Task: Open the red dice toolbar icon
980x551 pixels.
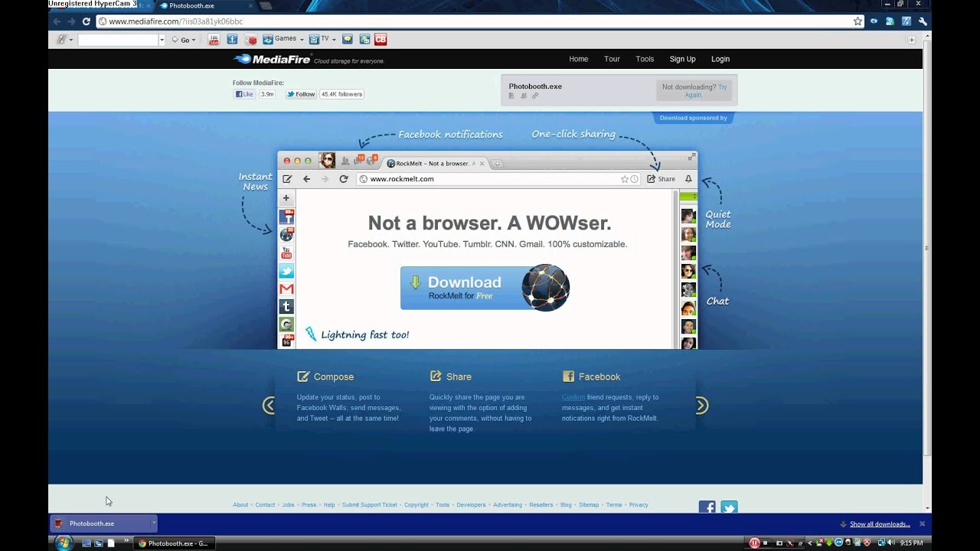Action: point(250,39)
